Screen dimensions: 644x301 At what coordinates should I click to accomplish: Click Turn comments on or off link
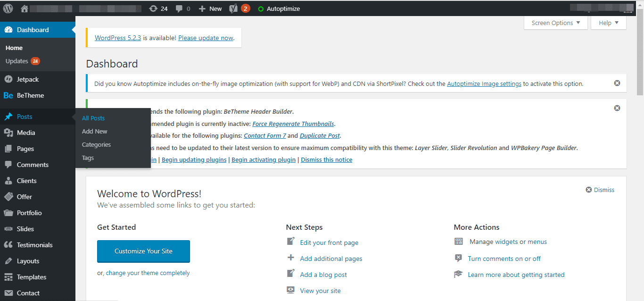click(x=504, y=259)
